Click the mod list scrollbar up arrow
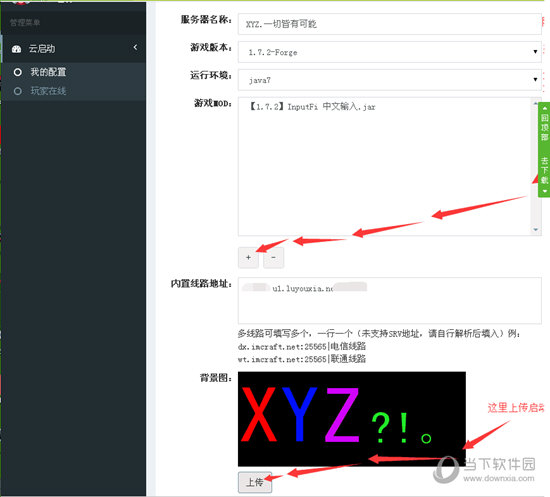550x497 pixels. (536, 103)
